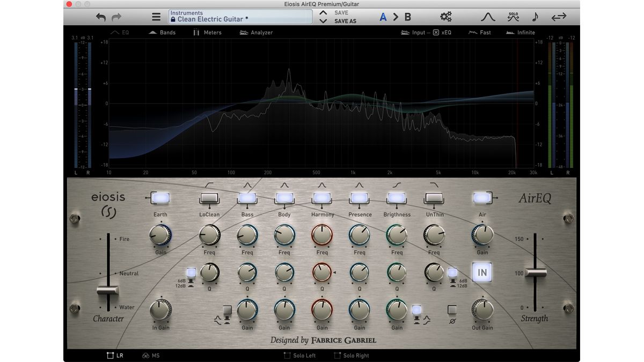Open the settings gears icon in toolbar
Screen dimensions: 644x362
446,17
